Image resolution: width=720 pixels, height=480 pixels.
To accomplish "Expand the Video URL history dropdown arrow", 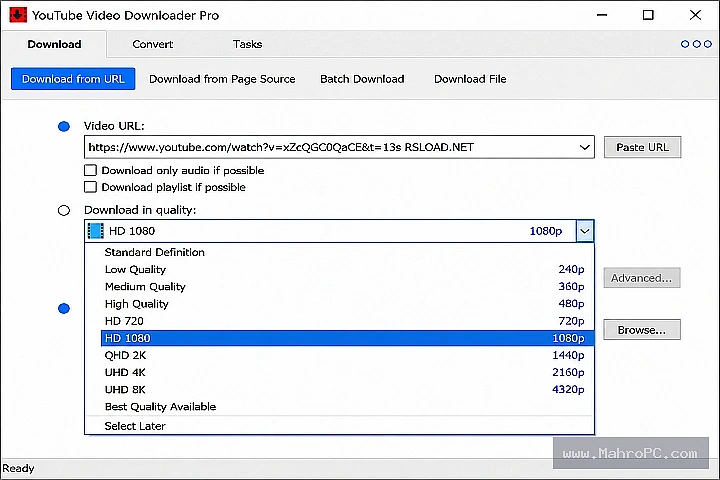I will [x=585, y=147].
